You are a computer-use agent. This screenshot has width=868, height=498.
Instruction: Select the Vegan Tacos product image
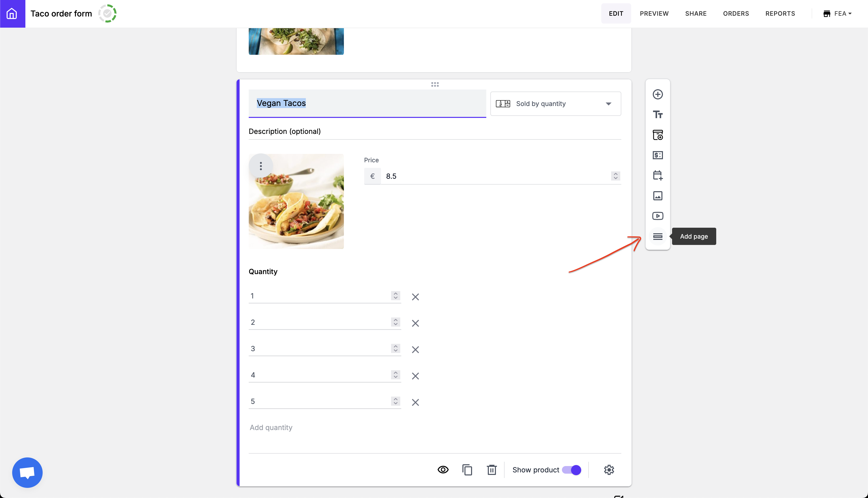[296, 202]
